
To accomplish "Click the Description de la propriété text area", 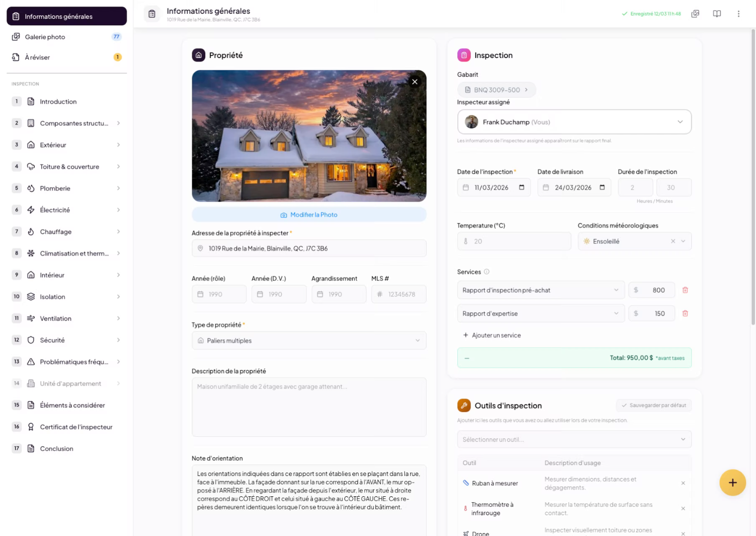I will (x=309, y=407).
